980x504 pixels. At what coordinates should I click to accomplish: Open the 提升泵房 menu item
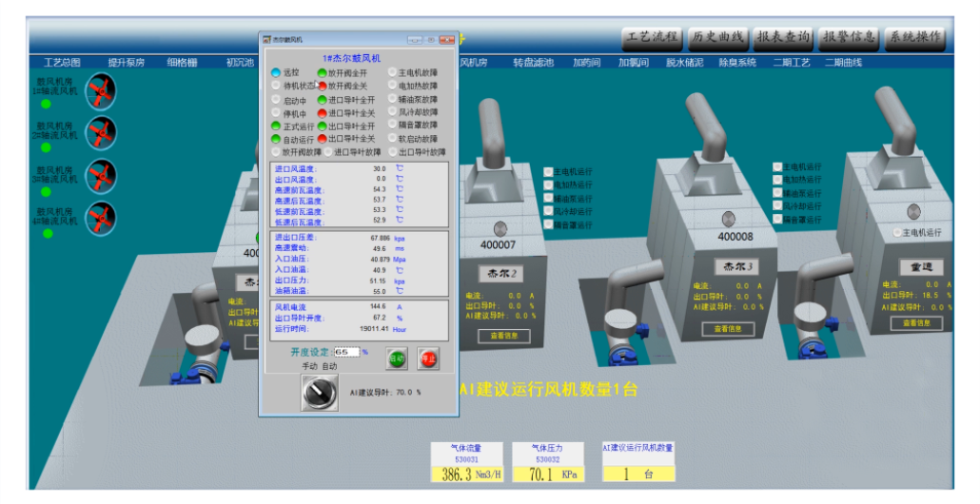pyautogui.click(x=127, y=63)
